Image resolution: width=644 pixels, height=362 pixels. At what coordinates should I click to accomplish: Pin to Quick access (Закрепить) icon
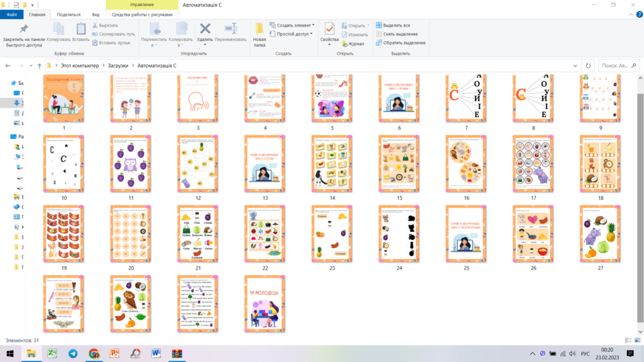coord(24,28)
